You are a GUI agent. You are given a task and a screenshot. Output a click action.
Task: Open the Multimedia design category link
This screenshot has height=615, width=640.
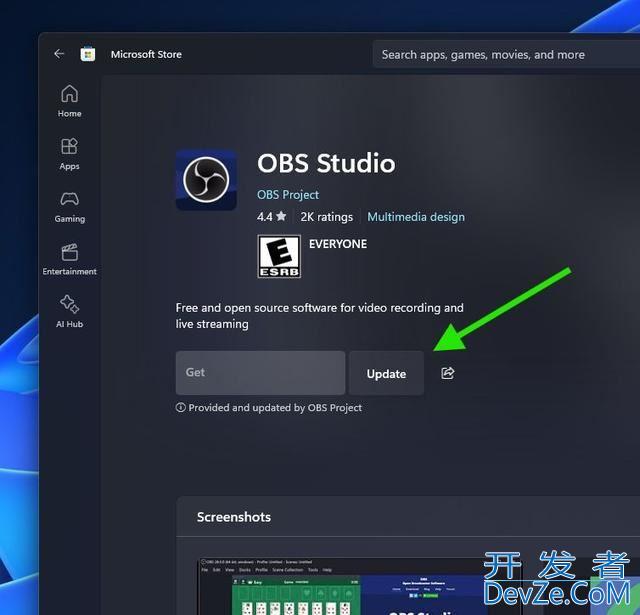416,217
